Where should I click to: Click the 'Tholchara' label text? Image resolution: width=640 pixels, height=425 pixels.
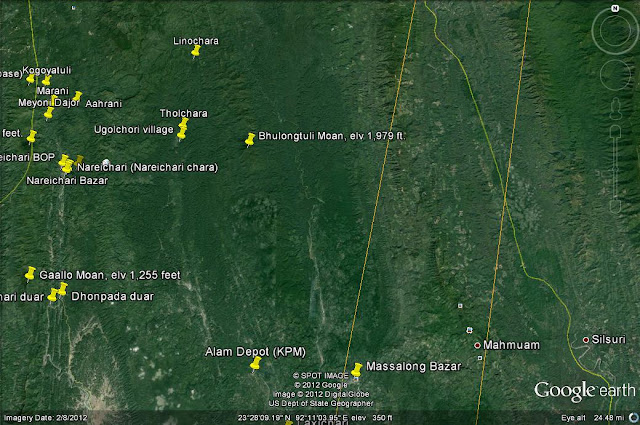pyautogui.click(x=184, y=113)
